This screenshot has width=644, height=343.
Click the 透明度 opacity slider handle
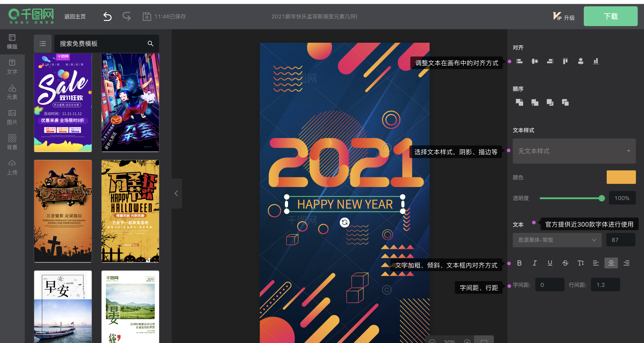[x=602, y=198]
